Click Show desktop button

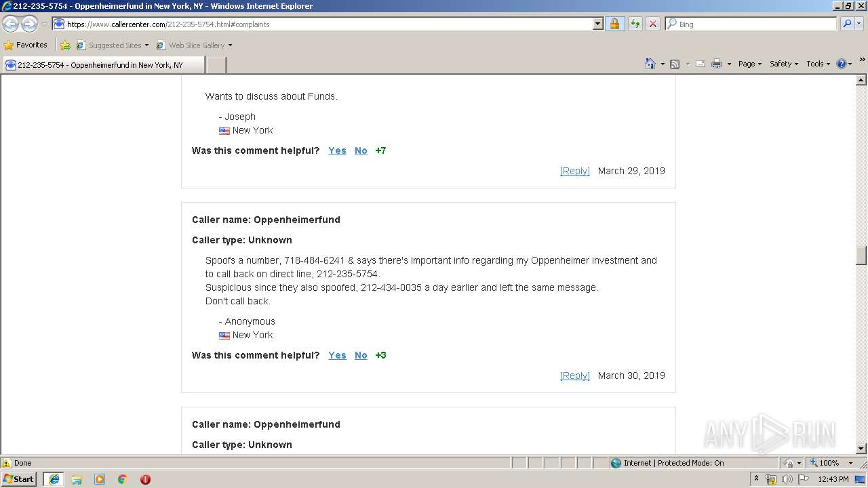pyautogui.click(x=861, y=479)
